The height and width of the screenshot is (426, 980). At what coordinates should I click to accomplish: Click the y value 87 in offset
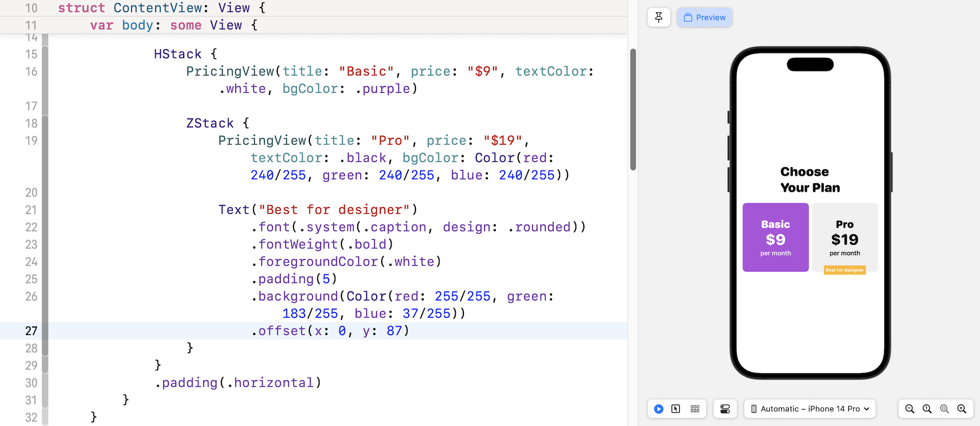pyautogui.click(x=394, y=331)
